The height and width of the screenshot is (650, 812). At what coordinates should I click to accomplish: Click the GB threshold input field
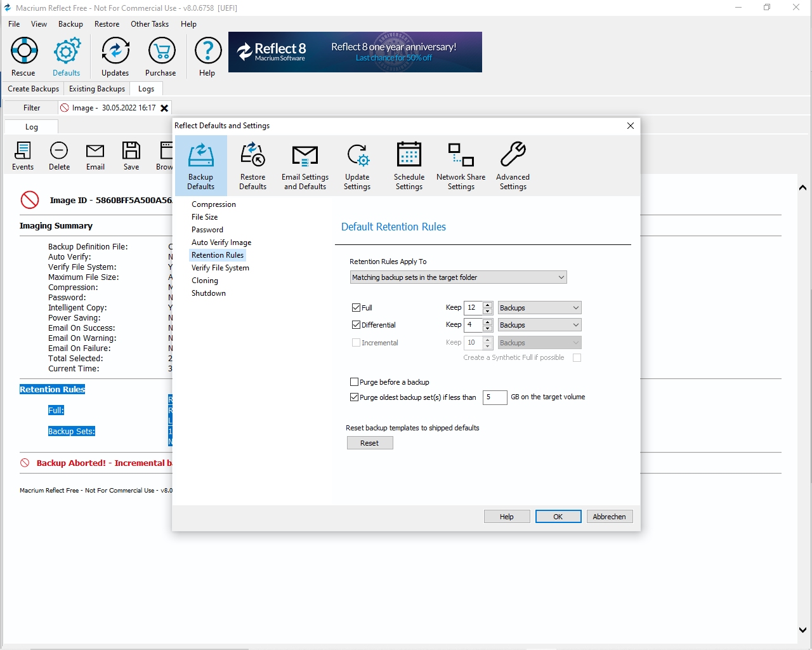click(495, 397)
